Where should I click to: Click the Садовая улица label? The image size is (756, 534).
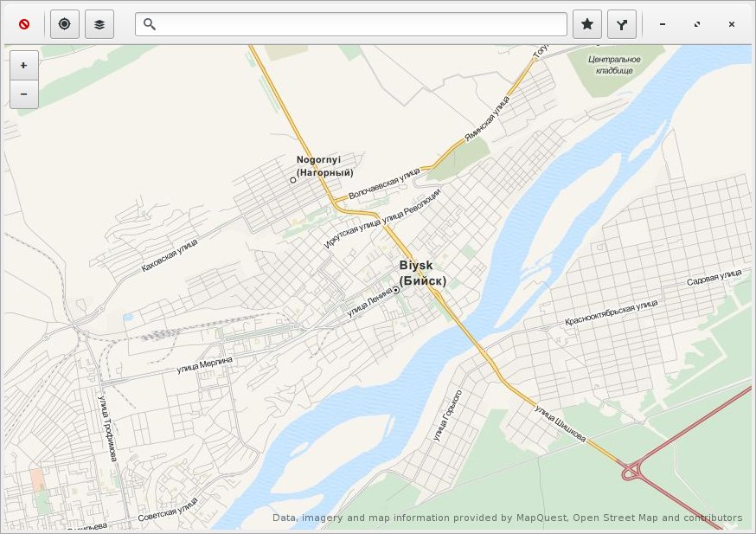point(714,278)
